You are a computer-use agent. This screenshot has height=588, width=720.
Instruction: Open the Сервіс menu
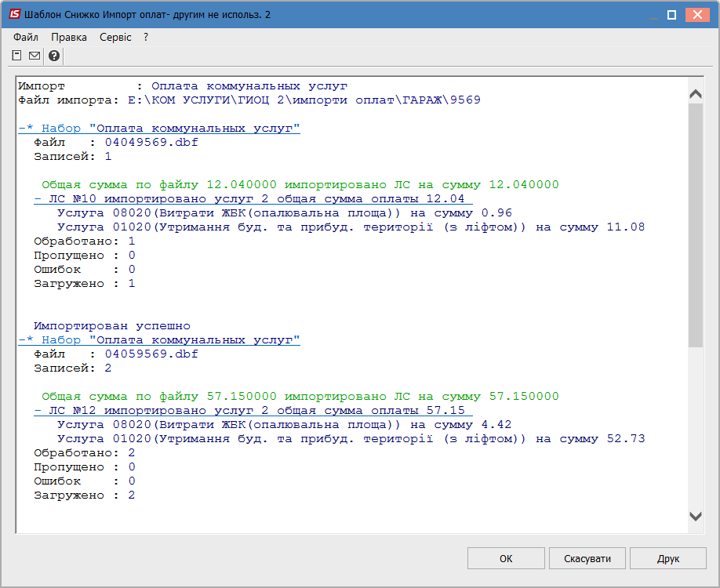(115, 37)
